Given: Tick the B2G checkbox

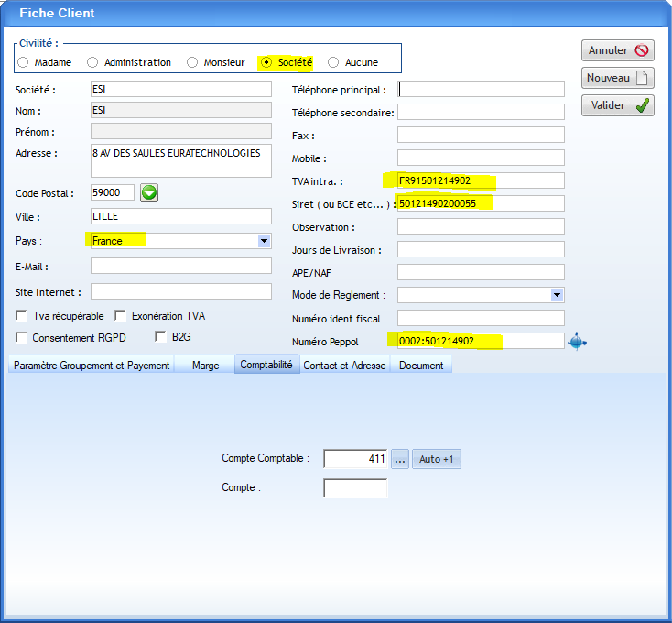Looking at the screenshot, I should [x=161, y=337].
